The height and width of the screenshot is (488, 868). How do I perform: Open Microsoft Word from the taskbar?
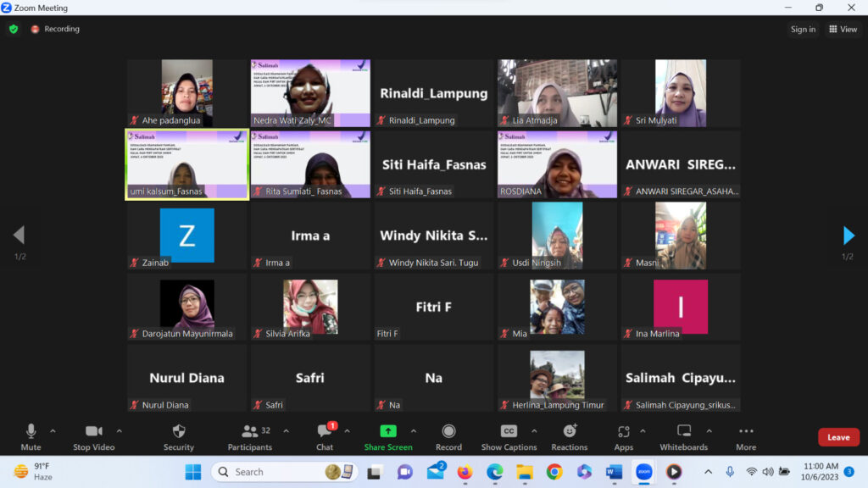click(614, 471)
